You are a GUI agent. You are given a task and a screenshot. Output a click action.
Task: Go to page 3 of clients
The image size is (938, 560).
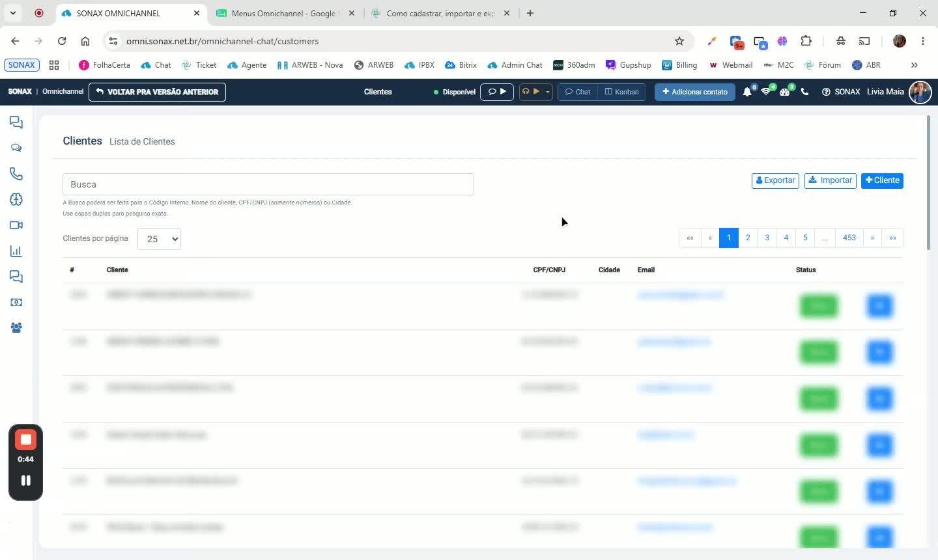pos(767,238)
